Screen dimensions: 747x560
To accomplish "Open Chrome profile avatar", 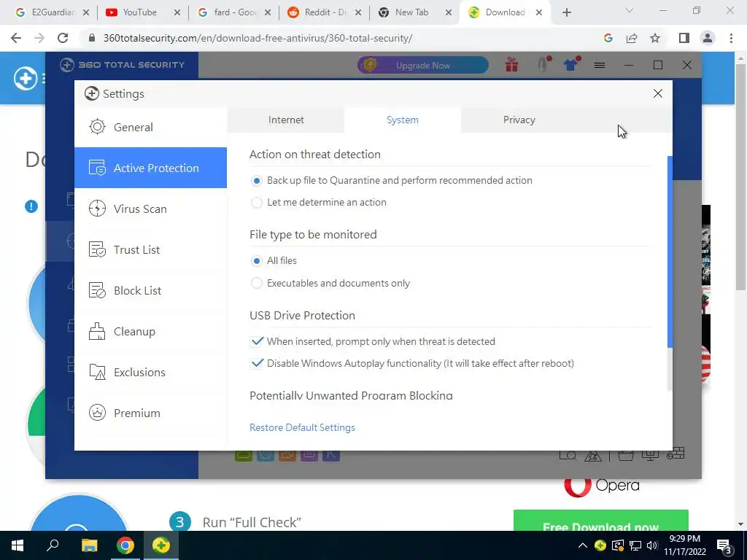I will [708, 38].
